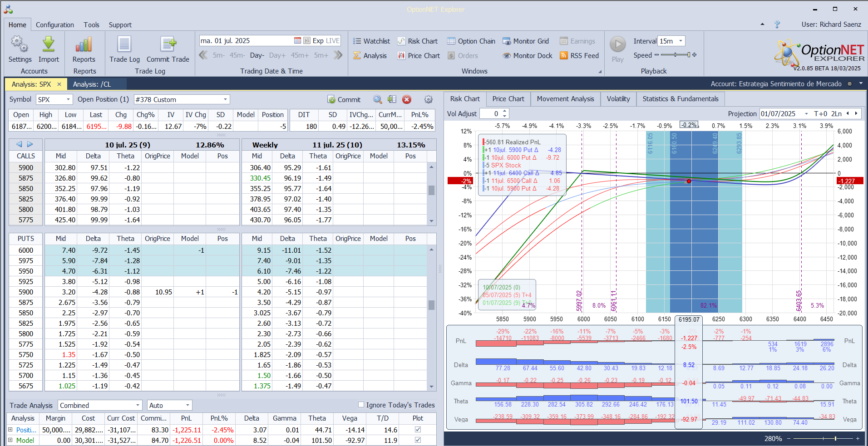The image size is (868, 446).
Task: Click the red delete position icon
Action: tap(407, 99)
